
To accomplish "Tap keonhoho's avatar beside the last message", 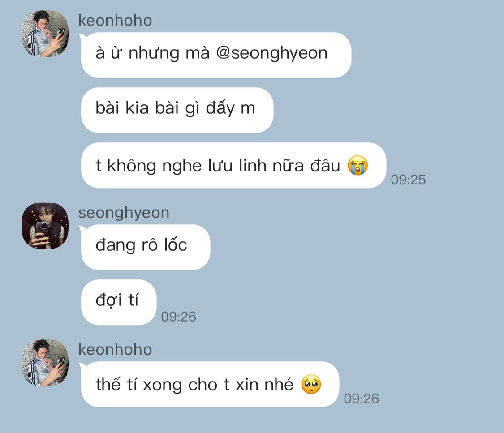I will click(x=45, y=363).
